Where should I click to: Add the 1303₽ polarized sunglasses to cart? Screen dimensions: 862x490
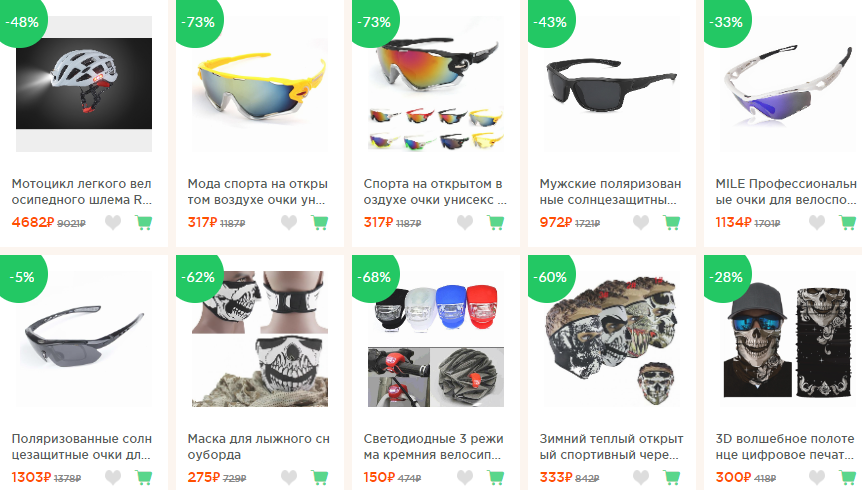tap(143, 477)
